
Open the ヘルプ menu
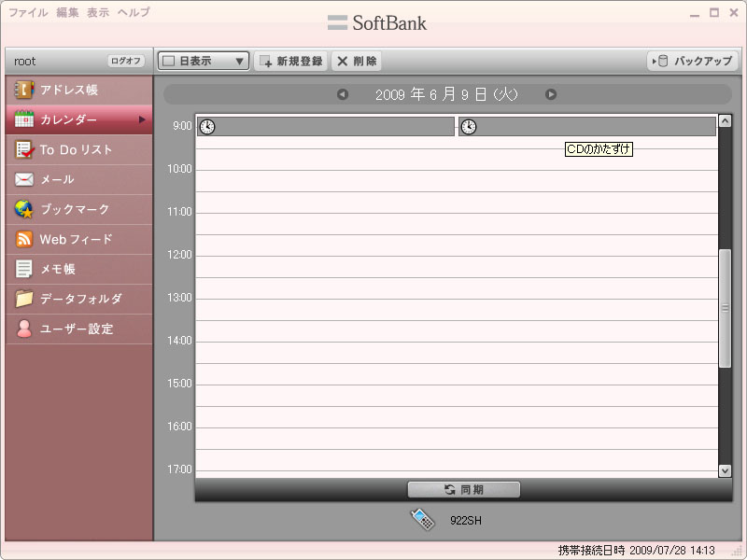[134, 13]
